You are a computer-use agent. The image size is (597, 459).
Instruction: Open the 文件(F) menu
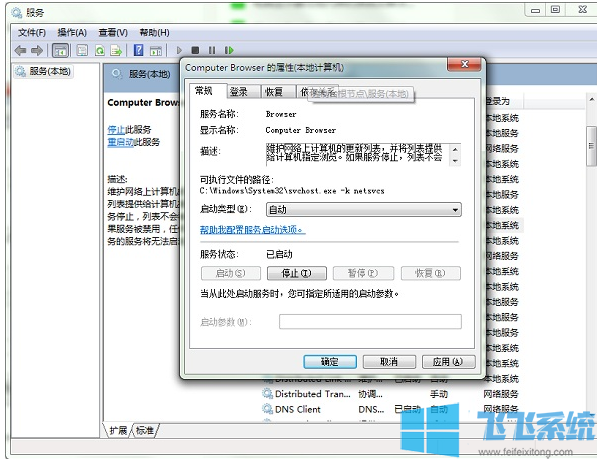click(x=32, y=33)
